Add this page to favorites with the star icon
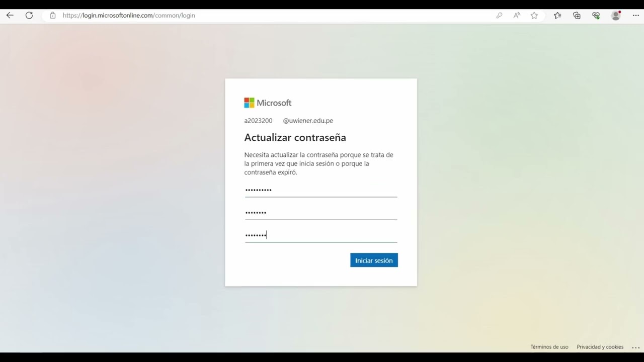 coord(534,16)
